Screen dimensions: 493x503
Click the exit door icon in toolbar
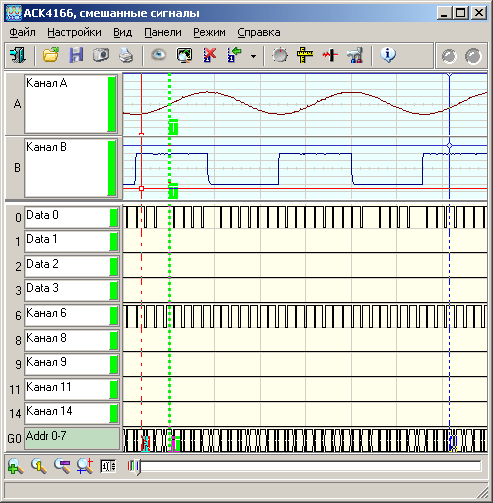[x=18, y=55]
